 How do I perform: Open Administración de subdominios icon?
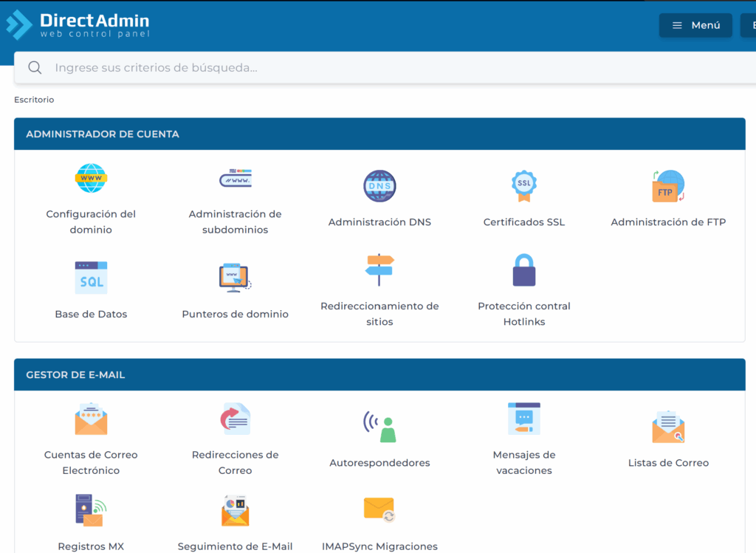click(x=235, y=179)
